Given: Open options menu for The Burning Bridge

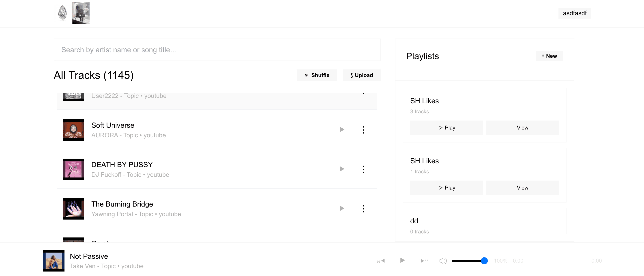Looking at the screenshot, I should [363, 209].
